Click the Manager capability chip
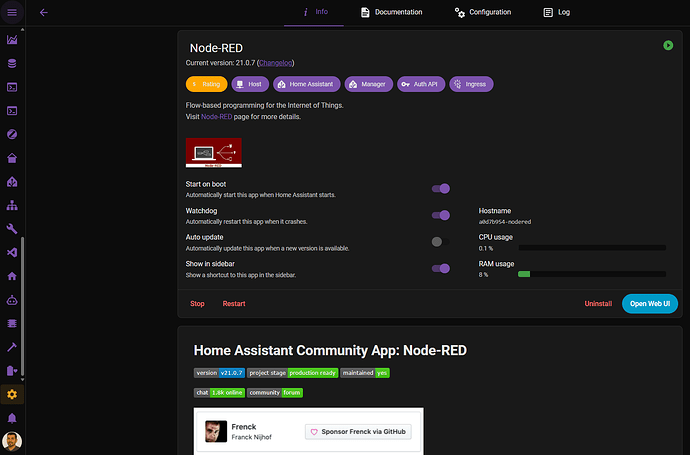 tap(369, 84)
